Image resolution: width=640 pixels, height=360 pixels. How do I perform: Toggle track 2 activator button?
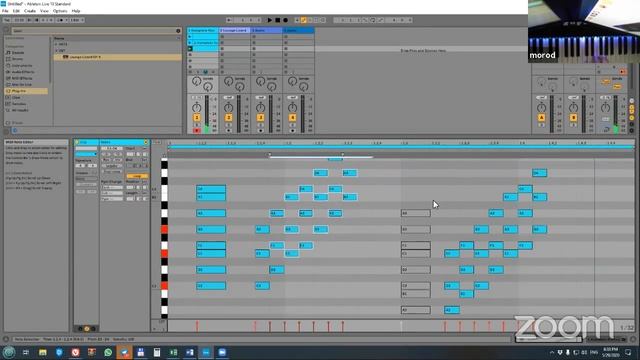pyautogui.click(x=229, y=118)
